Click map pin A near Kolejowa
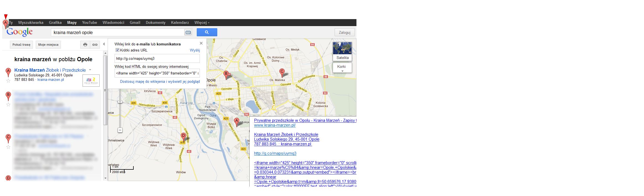 pos(236,122)
